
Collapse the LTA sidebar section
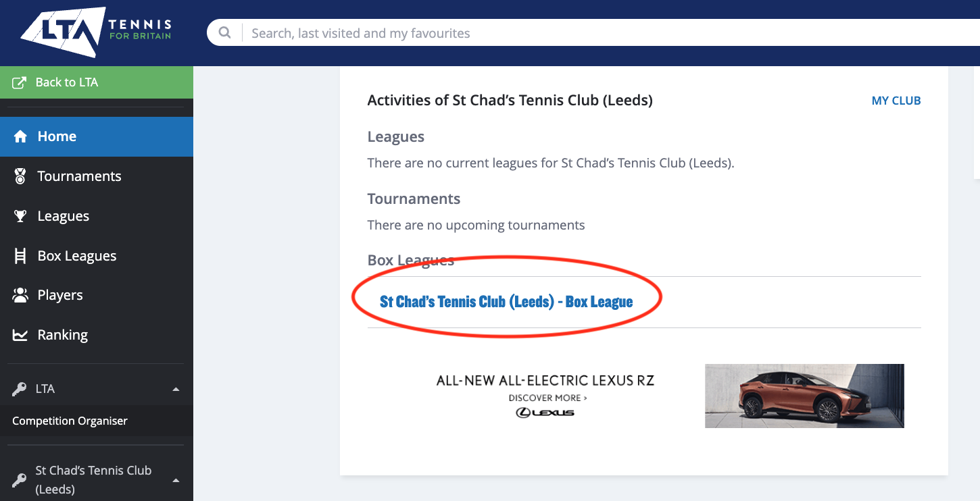tap(176, 389)
